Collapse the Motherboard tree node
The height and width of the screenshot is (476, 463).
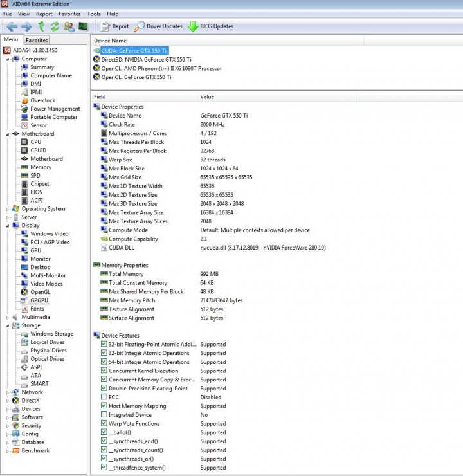click(8, 134)
